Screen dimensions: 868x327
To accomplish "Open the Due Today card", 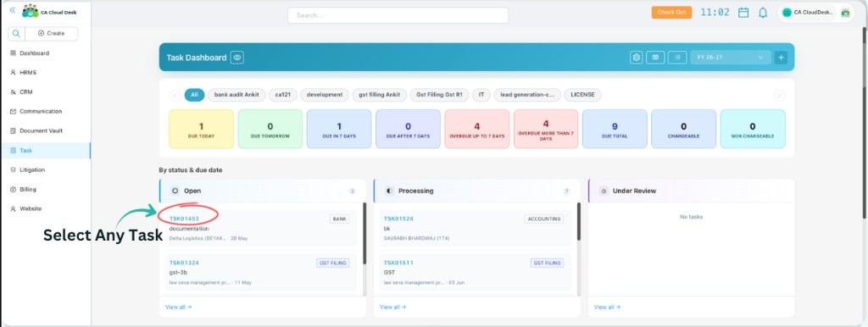I will pos(202,129).
